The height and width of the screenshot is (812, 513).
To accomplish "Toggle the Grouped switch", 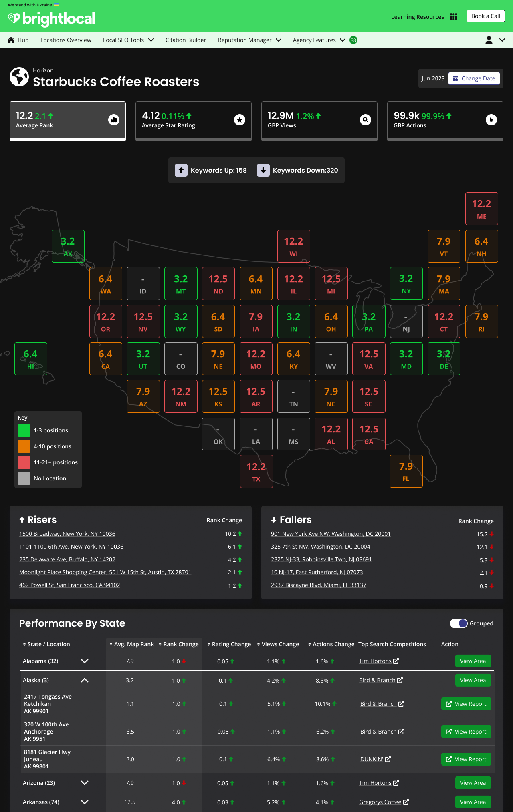I will [x=458, y=623].
